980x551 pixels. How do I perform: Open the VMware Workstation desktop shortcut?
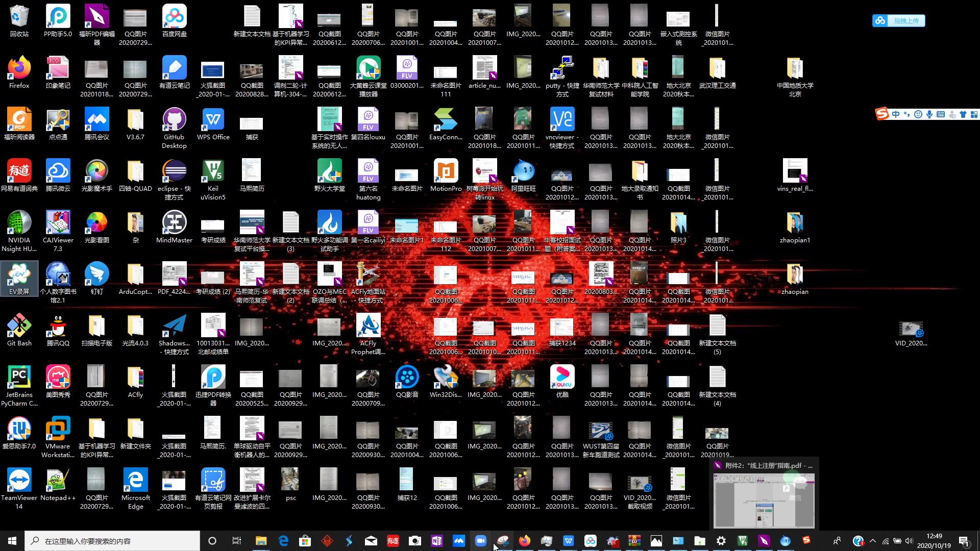pos(58,437)
